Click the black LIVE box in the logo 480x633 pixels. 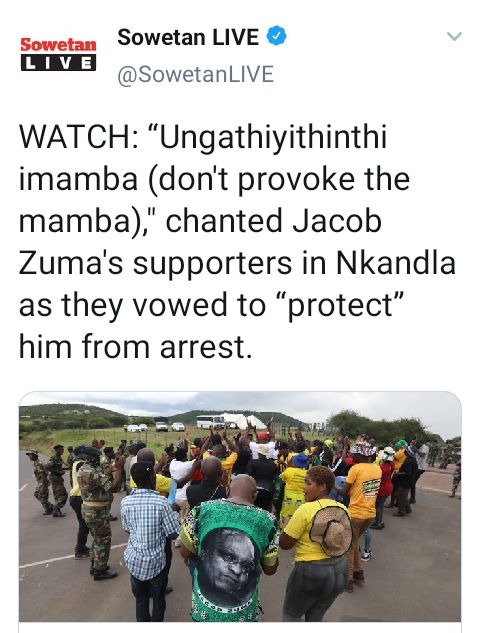pos(58,63)
